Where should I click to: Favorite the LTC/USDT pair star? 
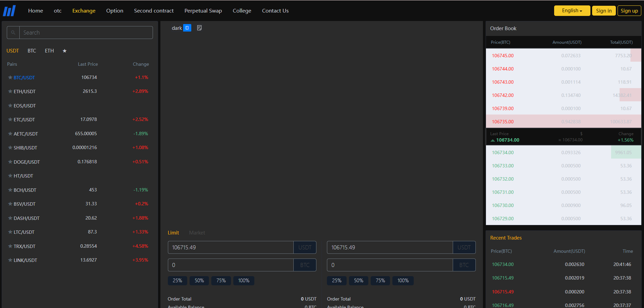coord(10,232)
